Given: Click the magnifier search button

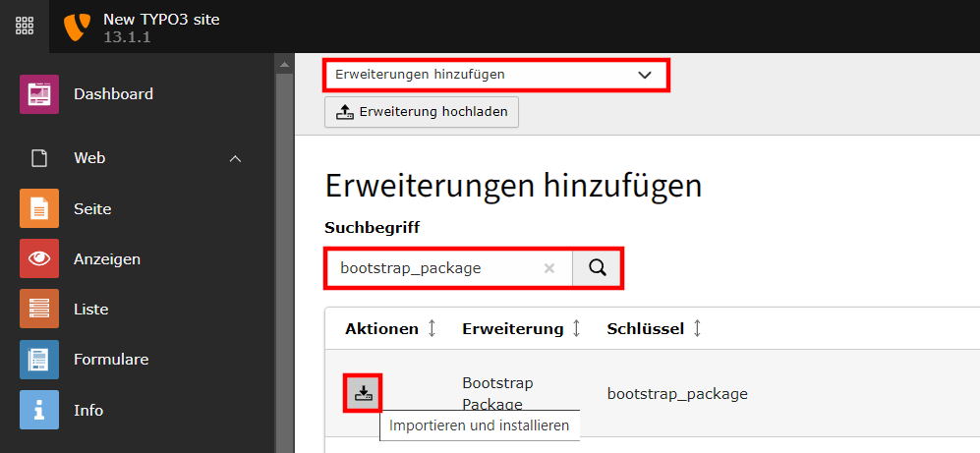Looking at the screenshot, I should pyautogui.click(x=597, y=268).
